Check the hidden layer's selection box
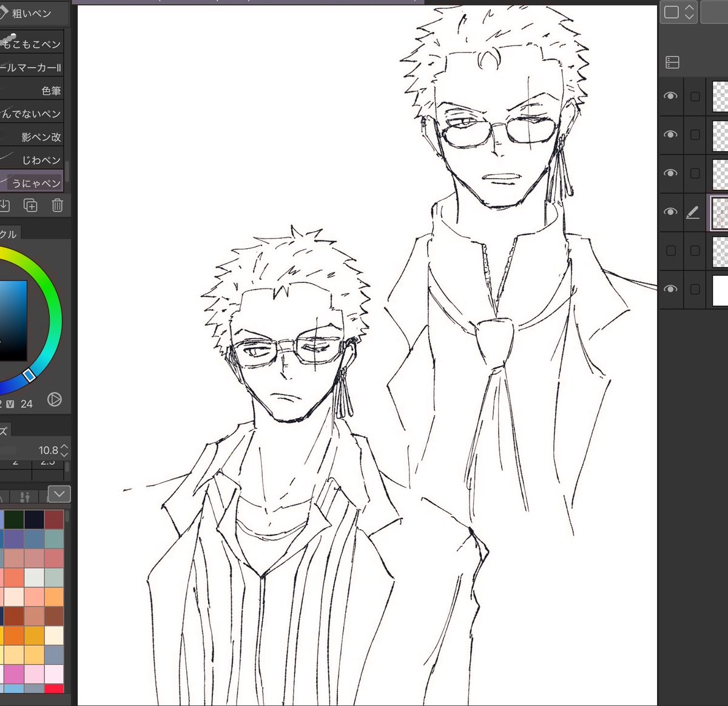This screenshot has width=728, height=706. 695,251
